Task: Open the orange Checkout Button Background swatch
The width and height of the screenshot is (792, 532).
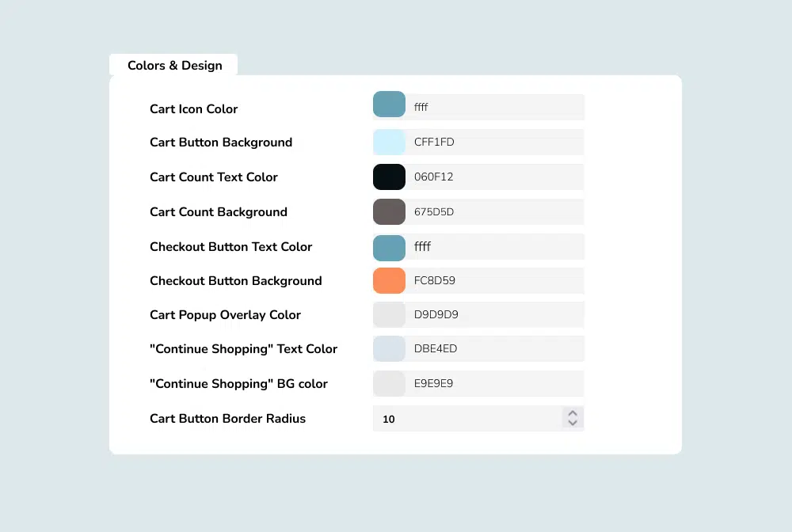Action: [x=389, y=280]
